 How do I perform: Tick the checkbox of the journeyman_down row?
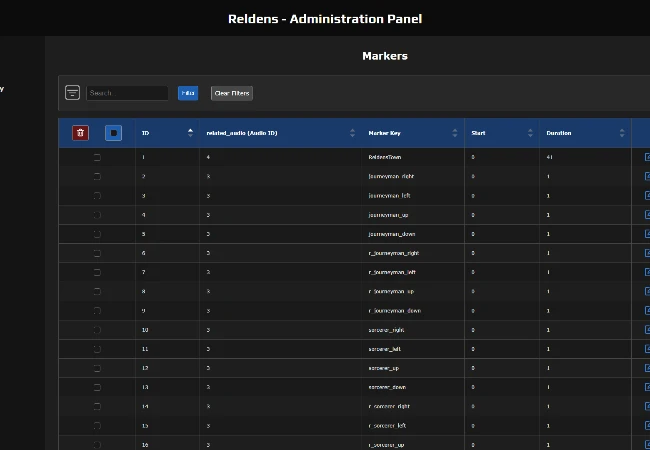click(97, 234)
